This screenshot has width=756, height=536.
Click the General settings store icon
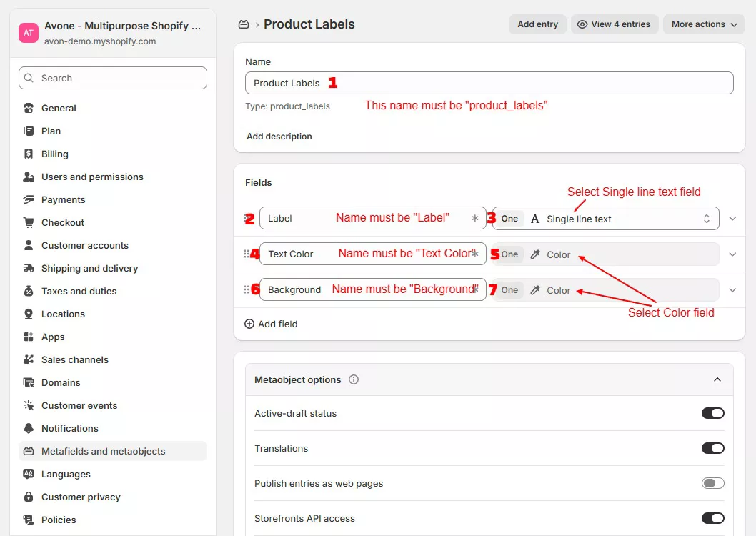pos(29,109)
